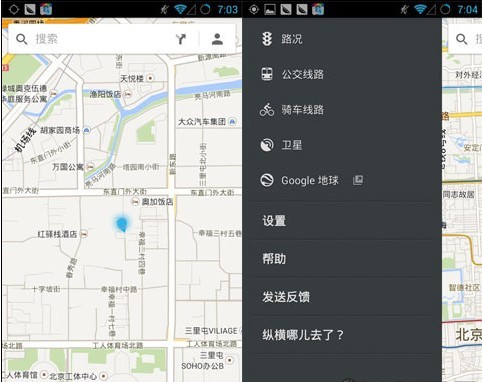This screenshot has height=382, width=482.
Task: Tap the search magnifier on the right map
Action: [462, 39]
